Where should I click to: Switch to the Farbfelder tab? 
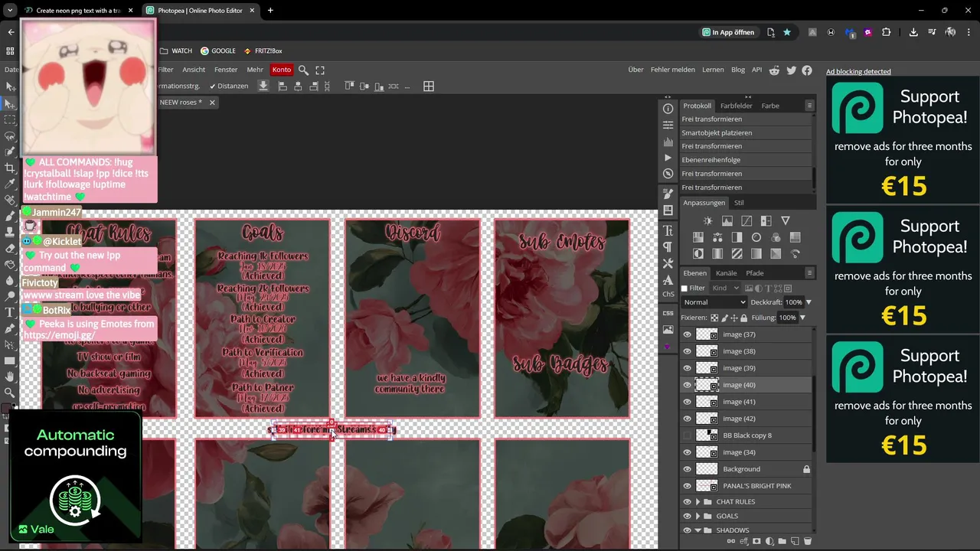click(737, 106)
